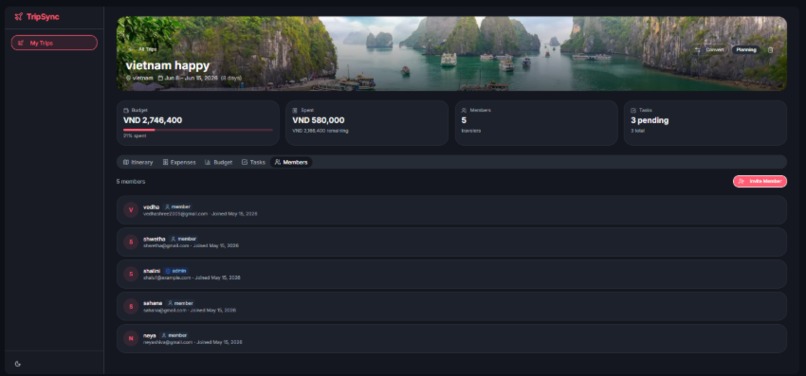Toggle dark mode moon icon
The image size is (806, 376).
[x=18, y=364]
